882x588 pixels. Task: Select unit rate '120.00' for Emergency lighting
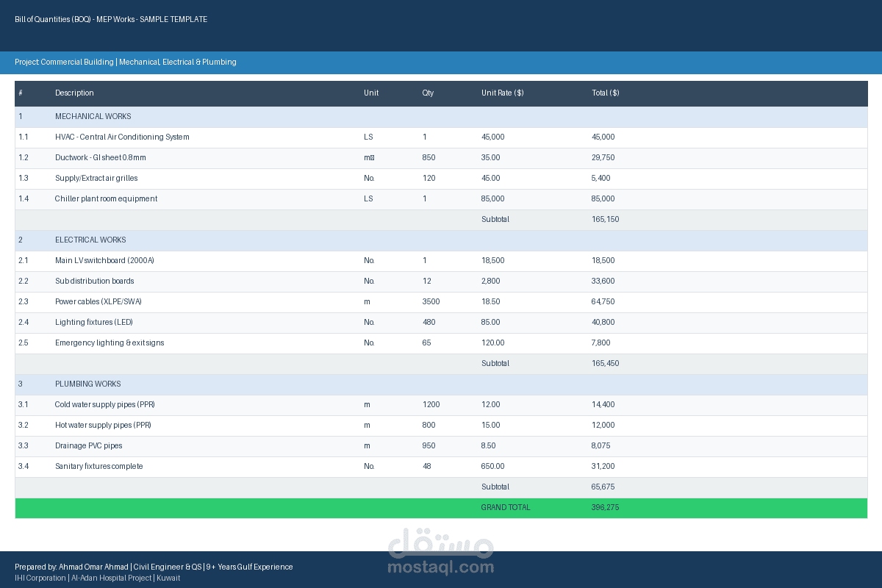pos(493,343)
